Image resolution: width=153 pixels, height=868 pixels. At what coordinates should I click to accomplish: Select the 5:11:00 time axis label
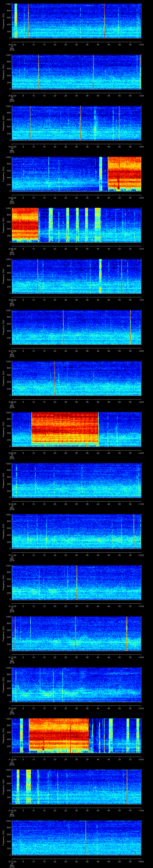(x=12, y=555)
